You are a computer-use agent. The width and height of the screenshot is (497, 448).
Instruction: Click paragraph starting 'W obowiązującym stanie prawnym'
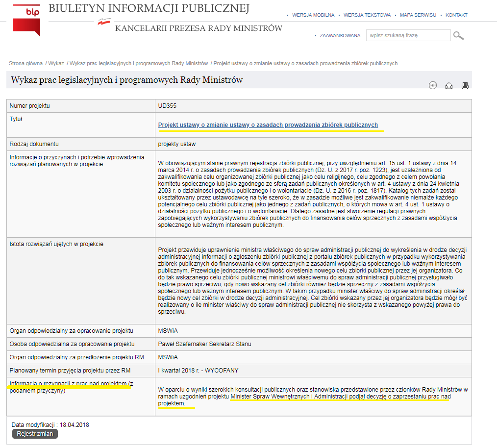point(308,194)
